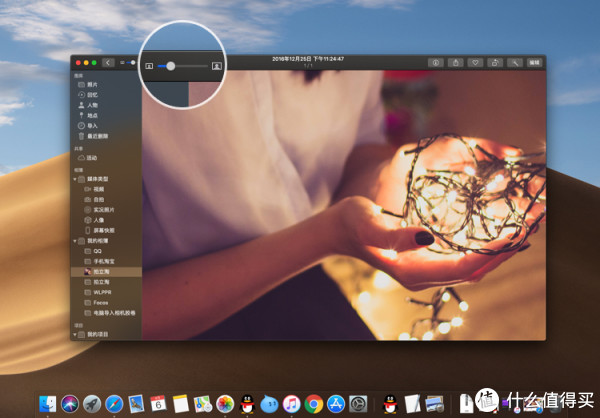Open 人物 (People) in the sidebar
Screen dimensions: 600x418
92,104
